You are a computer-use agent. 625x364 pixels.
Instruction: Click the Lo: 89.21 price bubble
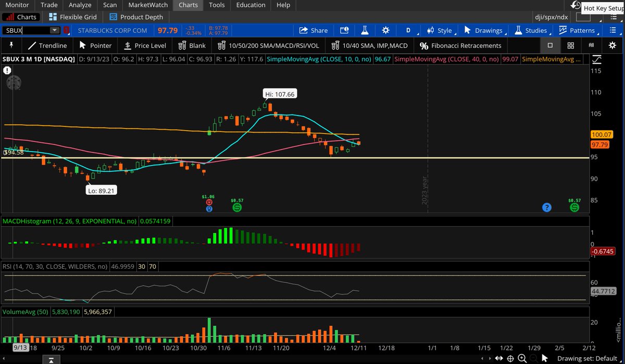(102, 191)
